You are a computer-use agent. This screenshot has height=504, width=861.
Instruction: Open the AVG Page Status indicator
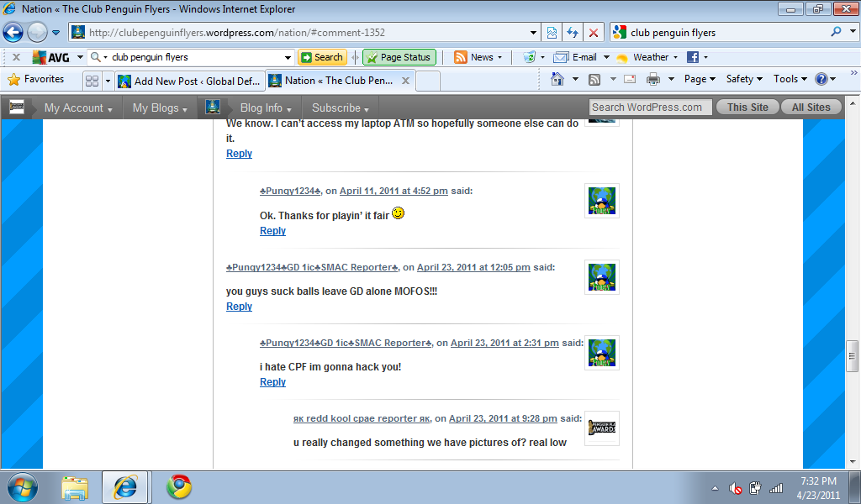click(398, 57)
